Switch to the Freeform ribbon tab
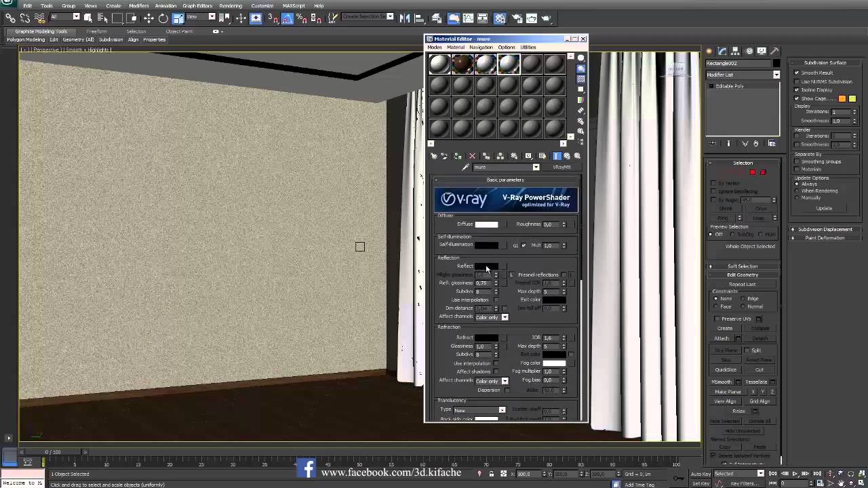This screenshot has height=488, width=868. click(x=96, y=31)
